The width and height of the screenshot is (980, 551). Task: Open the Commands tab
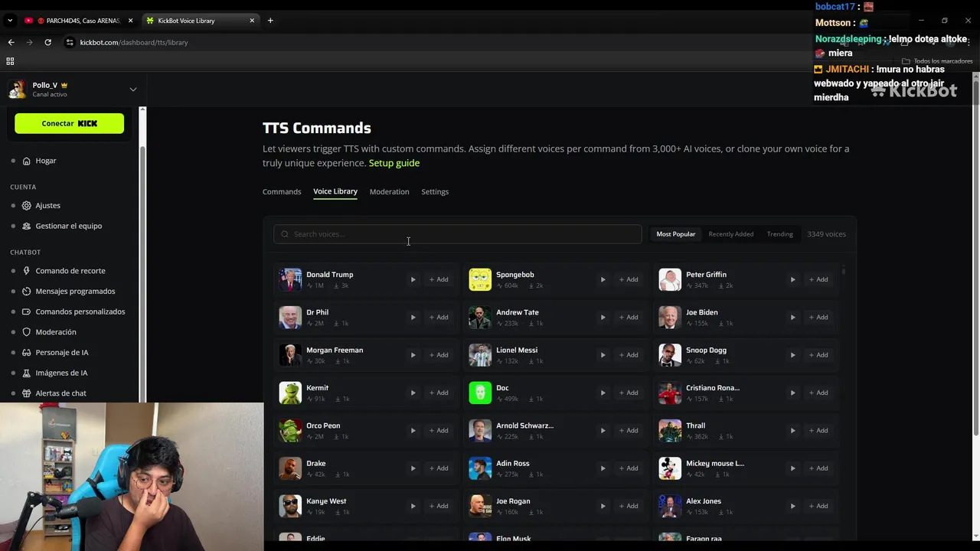point(282,191)
